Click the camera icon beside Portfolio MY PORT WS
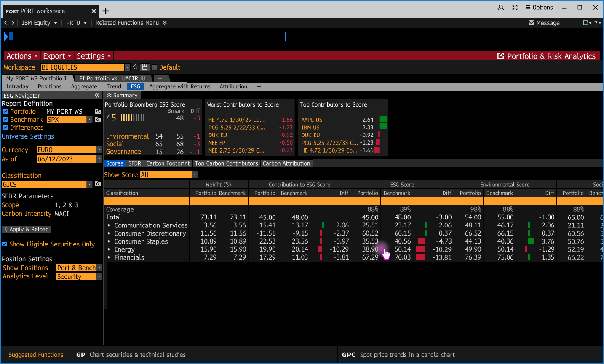The height and width of the screenshot is (364, 604). click(x=98, y=111)
